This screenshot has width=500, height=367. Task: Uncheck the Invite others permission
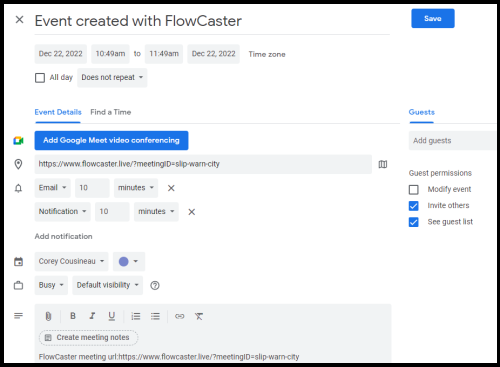pyautogui.click(x=414, y=206)
